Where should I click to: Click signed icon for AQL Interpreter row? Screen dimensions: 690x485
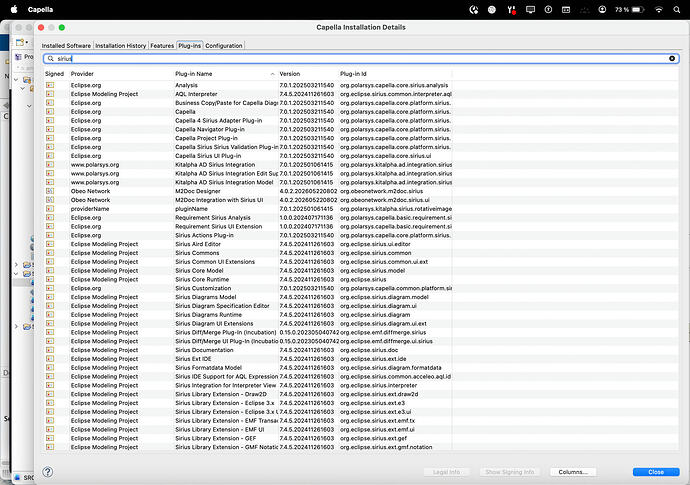(50, 94)
